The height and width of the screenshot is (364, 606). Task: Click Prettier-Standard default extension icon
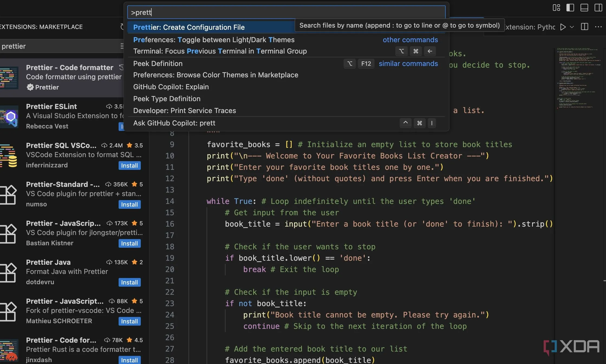coord(8,194)
